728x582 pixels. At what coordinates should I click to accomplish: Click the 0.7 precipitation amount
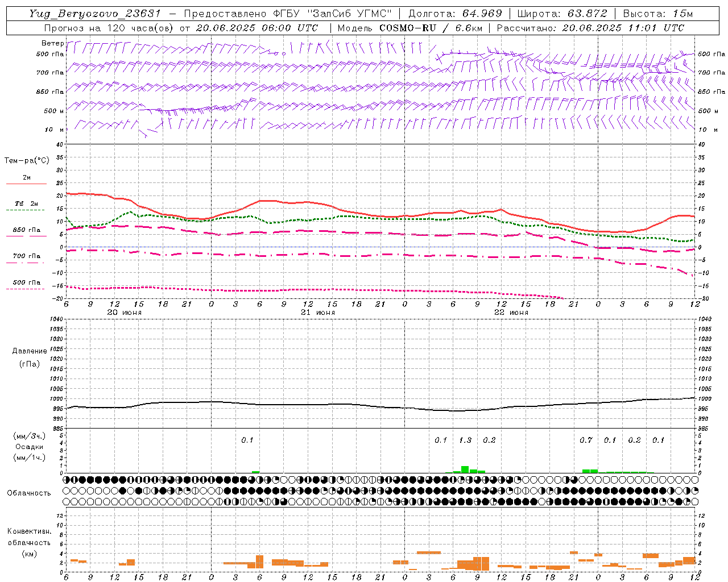click(x=586, y=440)
